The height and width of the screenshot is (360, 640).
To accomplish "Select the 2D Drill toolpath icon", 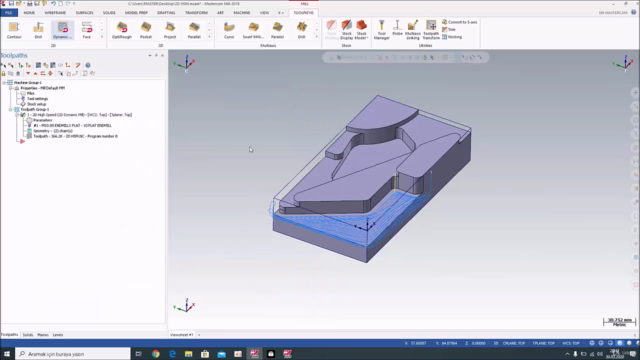I will [x=38, y=30].
